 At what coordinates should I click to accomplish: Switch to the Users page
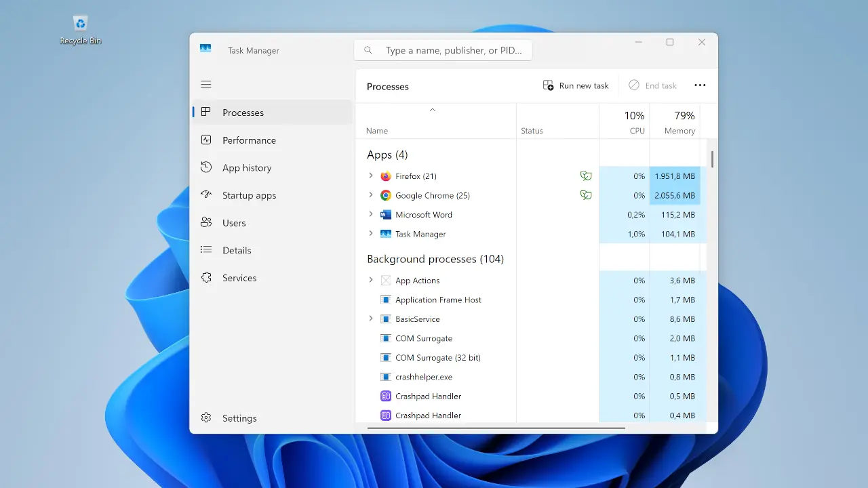(x=273, y=223)
